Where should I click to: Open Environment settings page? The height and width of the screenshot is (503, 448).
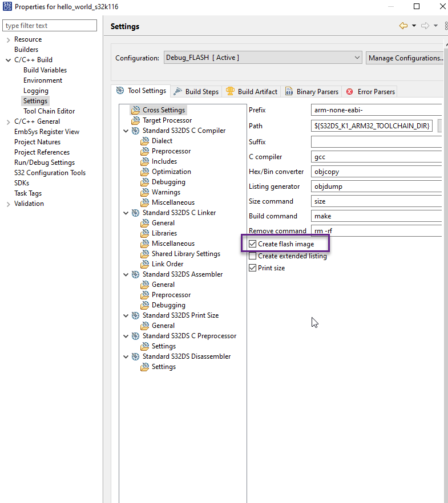(x=43, y=80)
